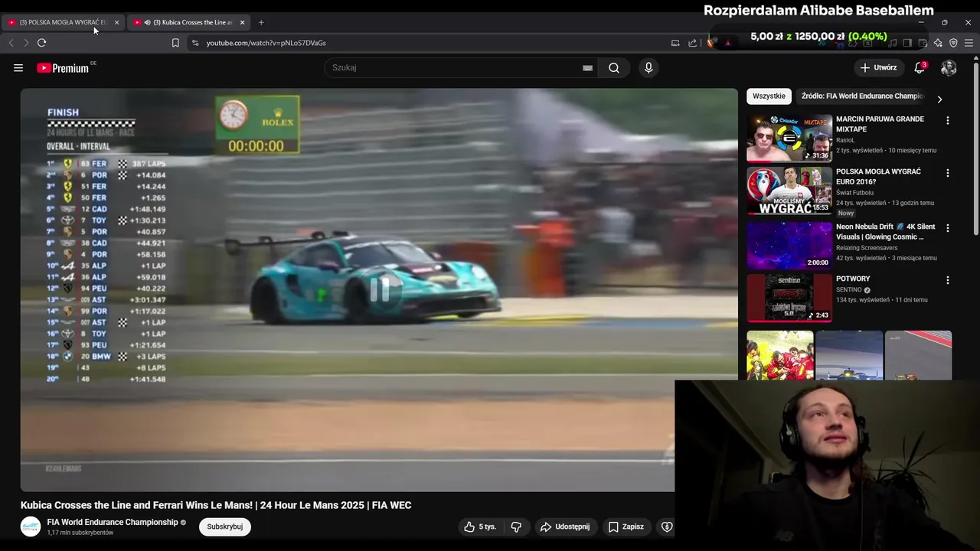The image size is (980, 551).
Task: Open MARCIN PARUWA GRANDE MIXTAPE video title
Action: click(880, 124)
